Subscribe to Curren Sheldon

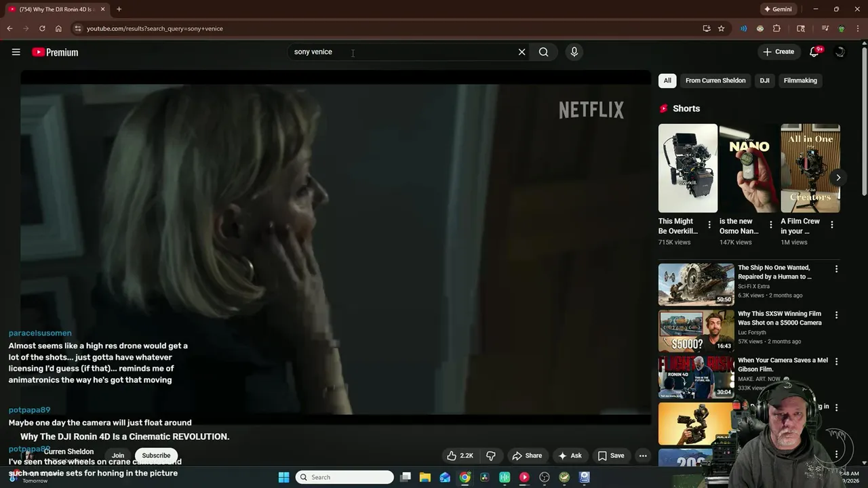156,455
